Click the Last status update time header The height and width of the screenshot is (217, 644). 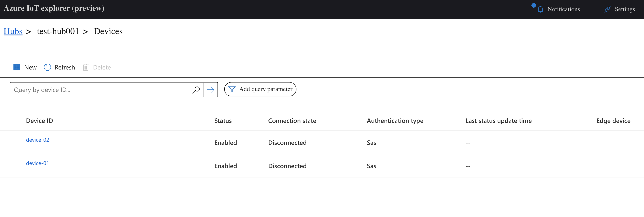point(498,121)
